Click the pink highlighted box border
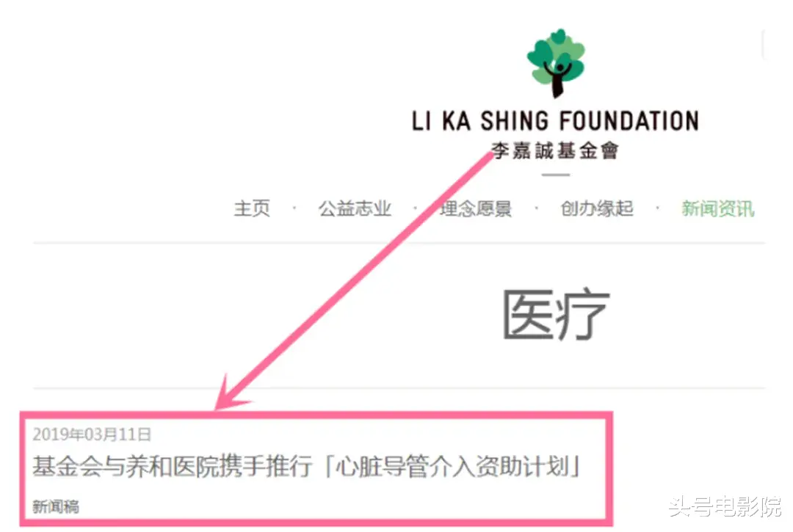The width and height of the screenshot is (793, 532). click(x=316, y=468)
